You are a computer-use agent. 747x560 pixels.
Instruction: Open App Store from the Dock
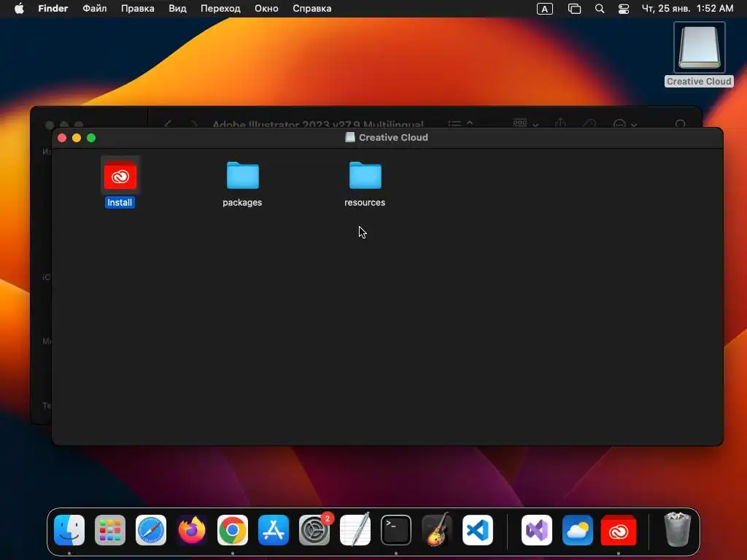[274, 530]
